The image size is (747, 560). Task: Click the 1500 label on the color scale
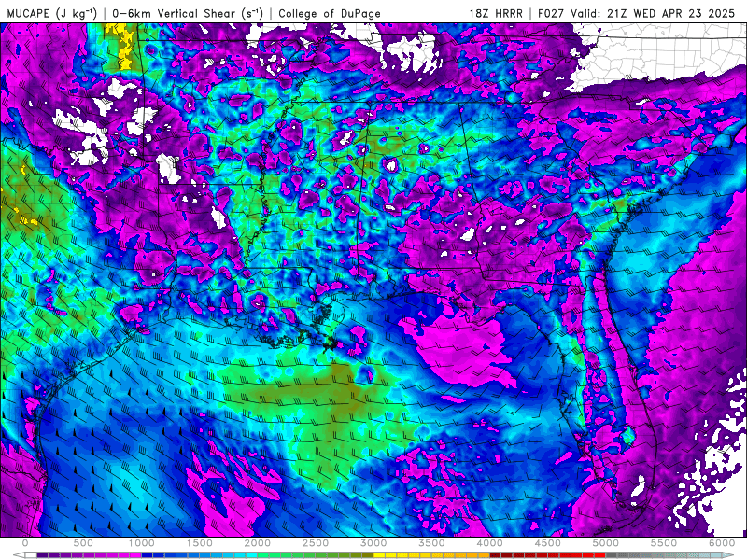click(x=200, y=543)
